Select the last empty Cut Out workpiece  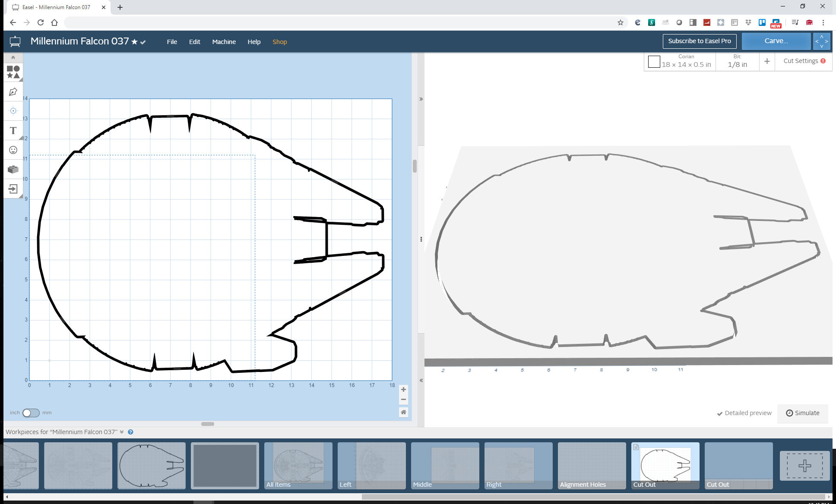(739, 466)
